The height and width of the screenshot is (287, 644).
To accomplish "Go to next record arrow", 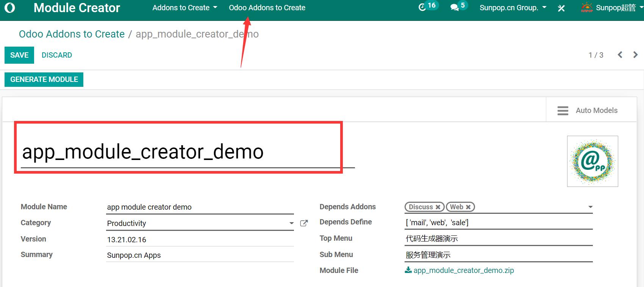I will (635, 55).
